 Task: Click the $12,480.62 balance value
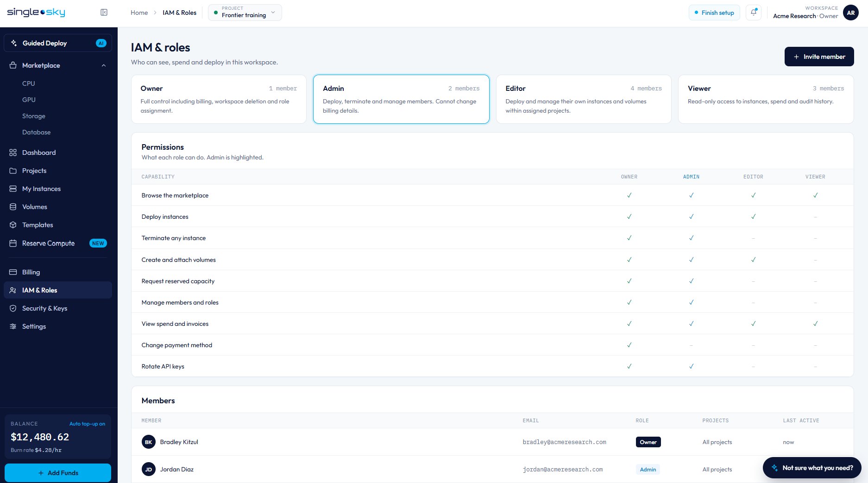pos(40,437)
